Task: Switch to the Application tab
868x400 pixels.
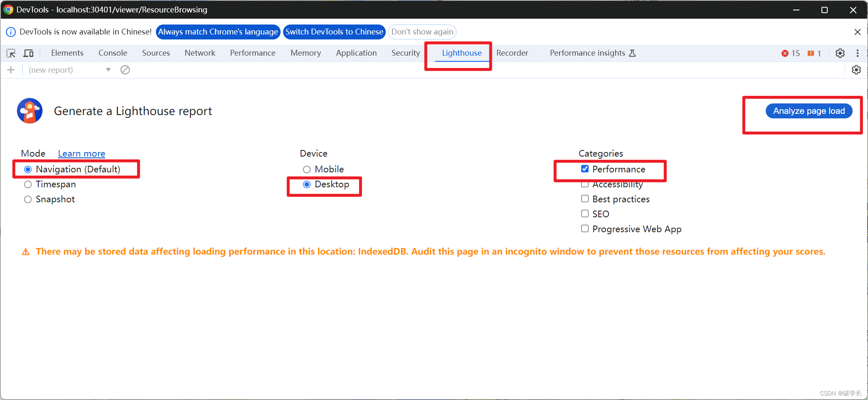Action: click(356, 53)
